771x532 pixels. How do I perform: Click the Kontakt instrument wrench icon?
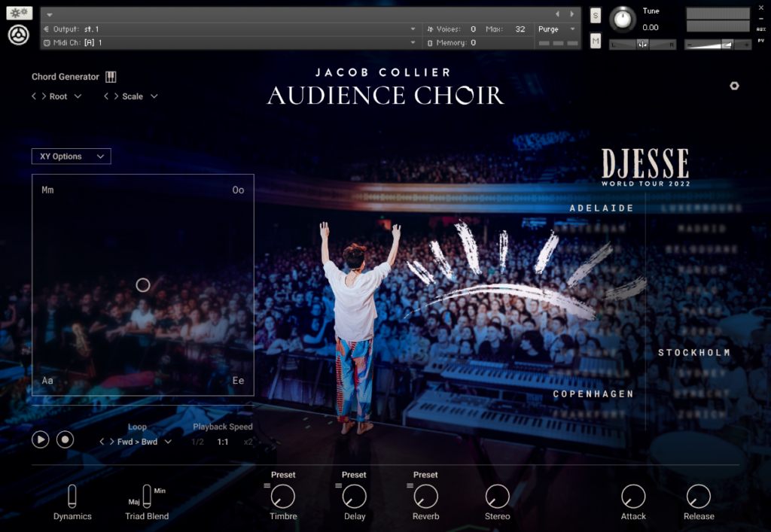pos(19,14)
